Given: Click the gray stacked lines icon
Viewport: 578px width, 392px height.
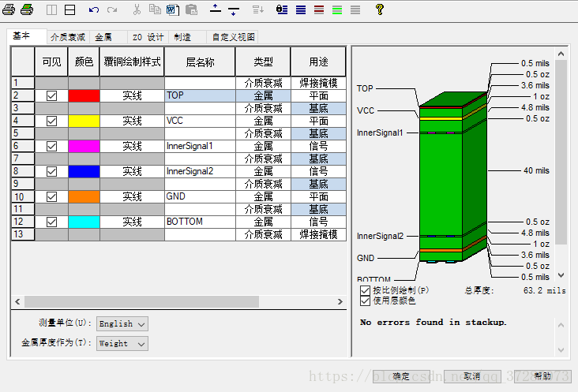Looking at the screenshot, I should (355, 9).
